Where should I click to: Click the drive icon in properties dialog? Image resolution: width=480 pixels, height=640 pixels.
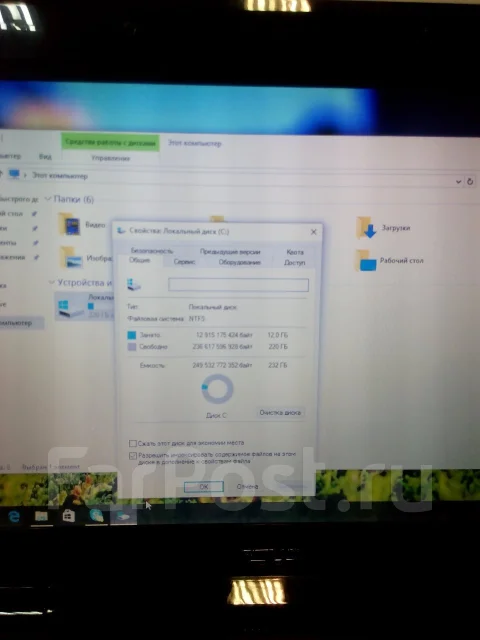coord(134,284)
